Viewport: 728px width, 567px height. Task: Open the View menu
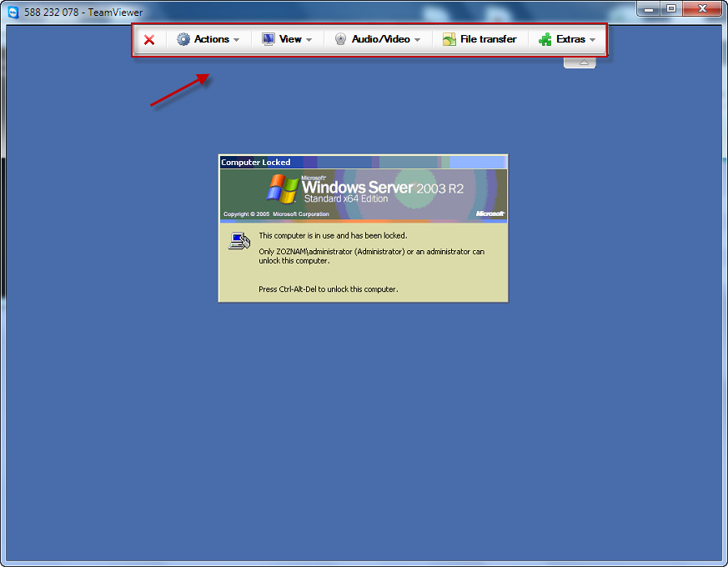click(287, 39)
